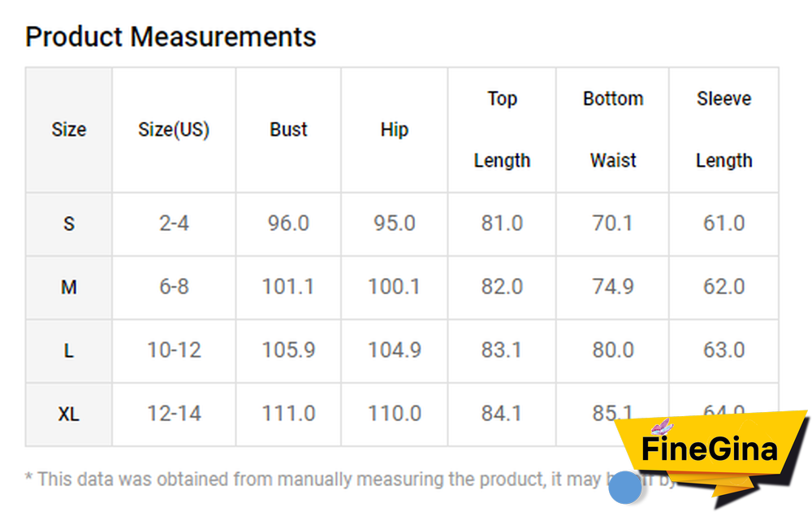812x512 pixels.
Task: Click the Product Measurements heading
Action: 171,37
